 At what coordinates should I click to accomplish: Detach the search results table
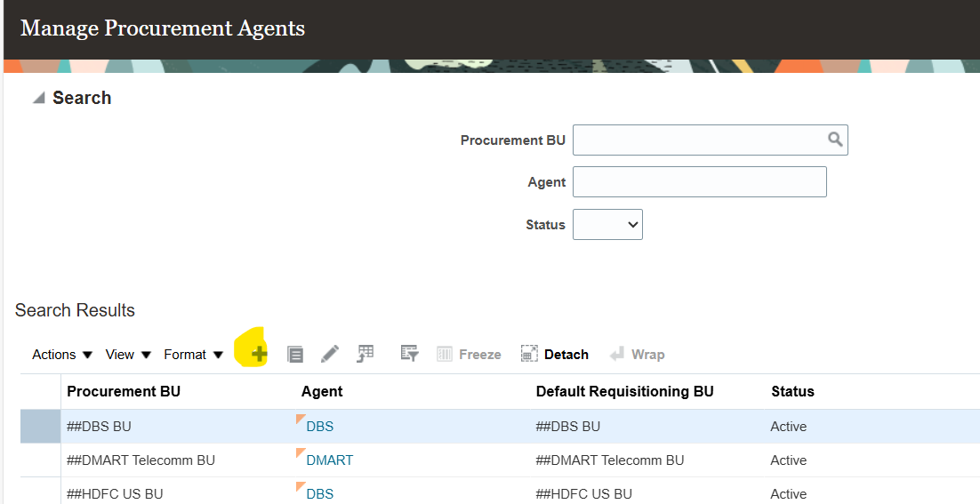[555, 355]
